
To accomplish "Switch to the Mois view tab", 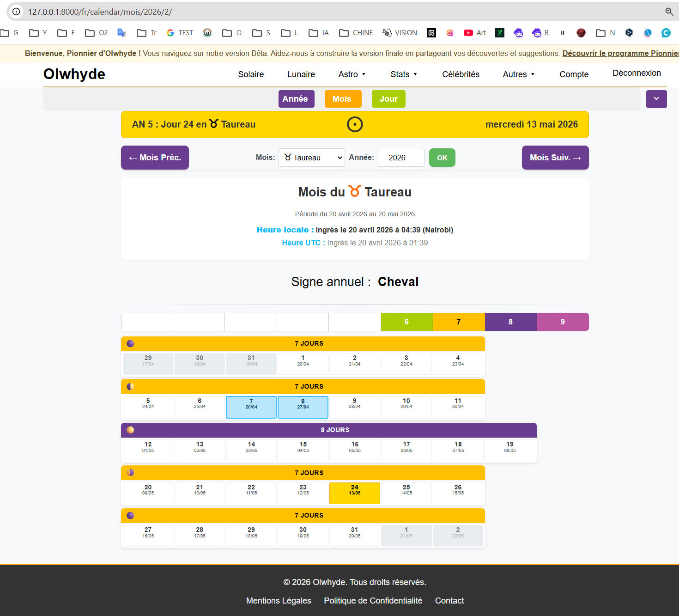I will (343, 99).
